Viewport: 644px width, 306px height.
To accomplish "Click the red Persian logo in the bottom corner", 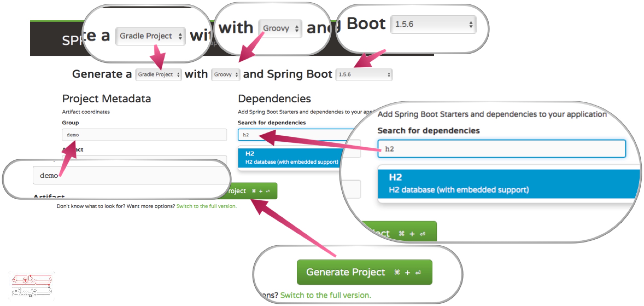I will (31, 285).
